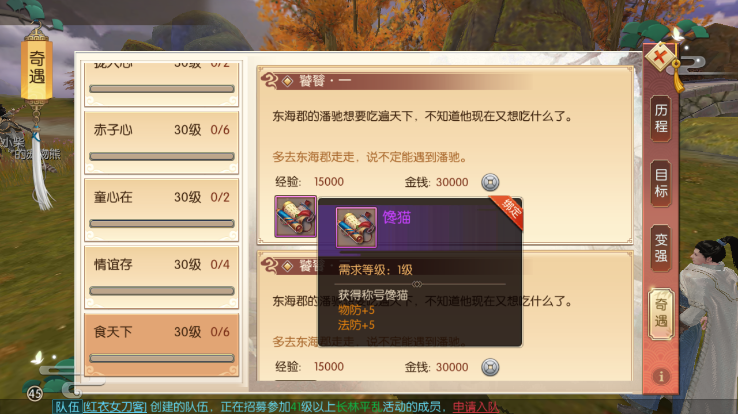This screenshot has width=738, height=414.
Task: Select the 赤子心 quest entry
Action: [161, 143]
